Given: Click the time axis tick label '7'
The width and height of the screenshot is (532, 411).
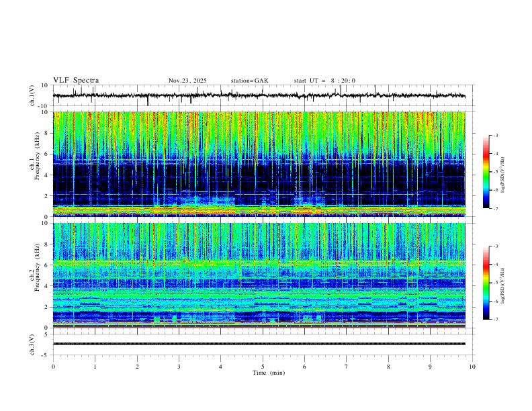Looking at the screenshot, I should coord(347,367).
